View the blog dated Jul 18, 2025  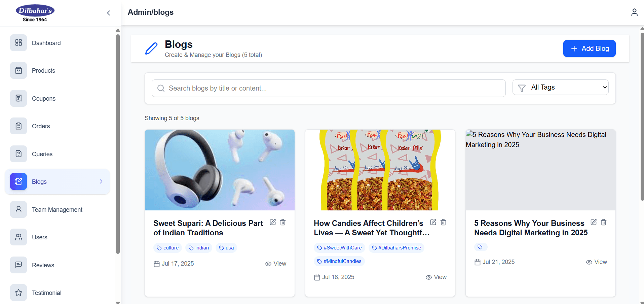[x=436, y=277]
